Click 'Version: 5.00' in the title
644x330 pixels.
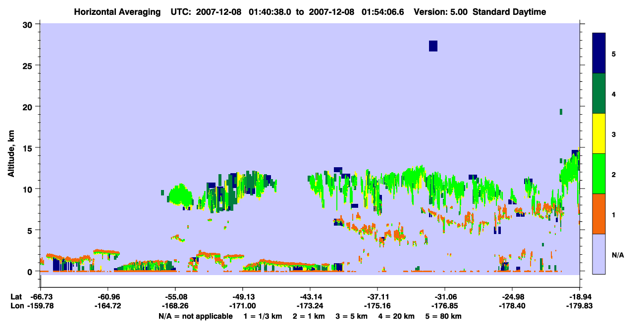click(x=440, y=12)
